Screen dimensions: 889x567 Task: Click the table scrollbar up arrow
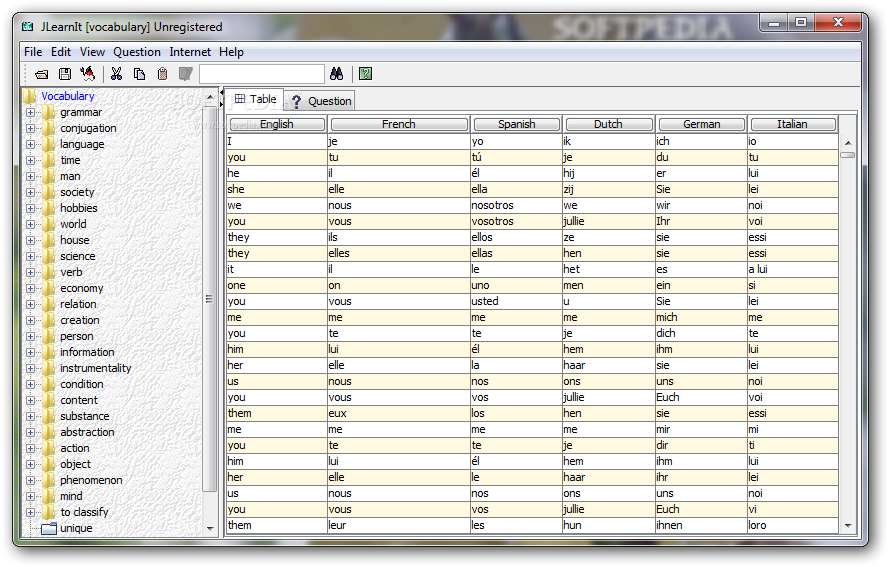pyautogui.click(x=848, y=143)
